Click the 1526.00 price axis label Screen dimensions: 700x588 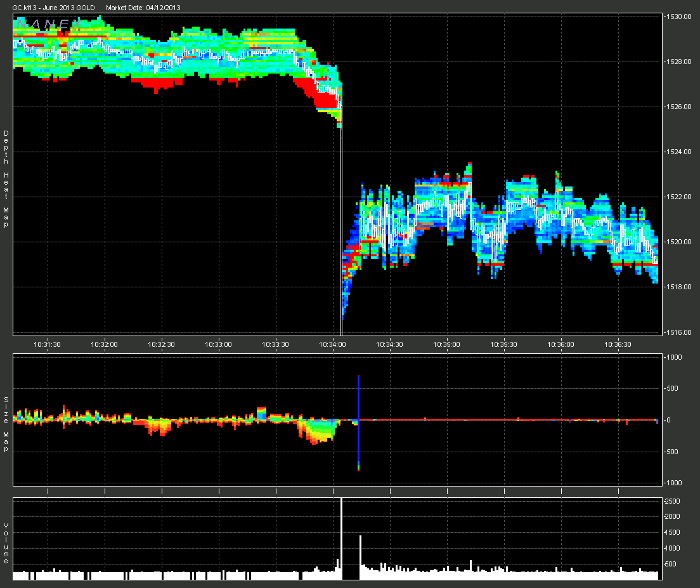coord(678,107)
